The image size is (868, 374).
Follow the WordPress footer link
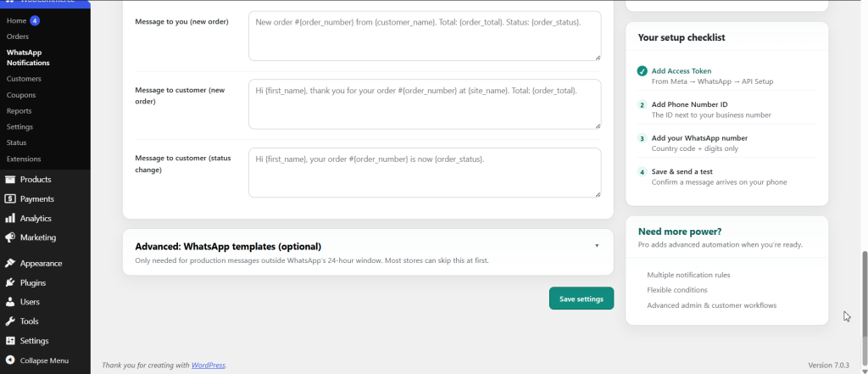(209, 366)
